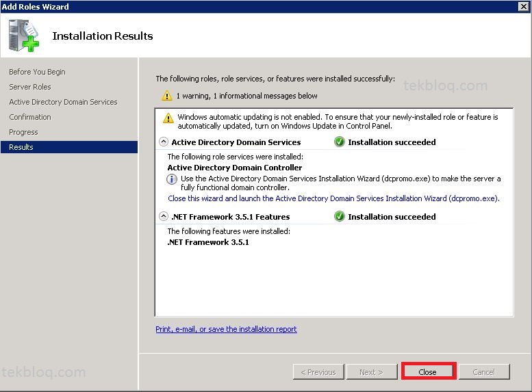The image size is (532, 392).
Task: Select Before You Begin step
Action: point(37,72)
